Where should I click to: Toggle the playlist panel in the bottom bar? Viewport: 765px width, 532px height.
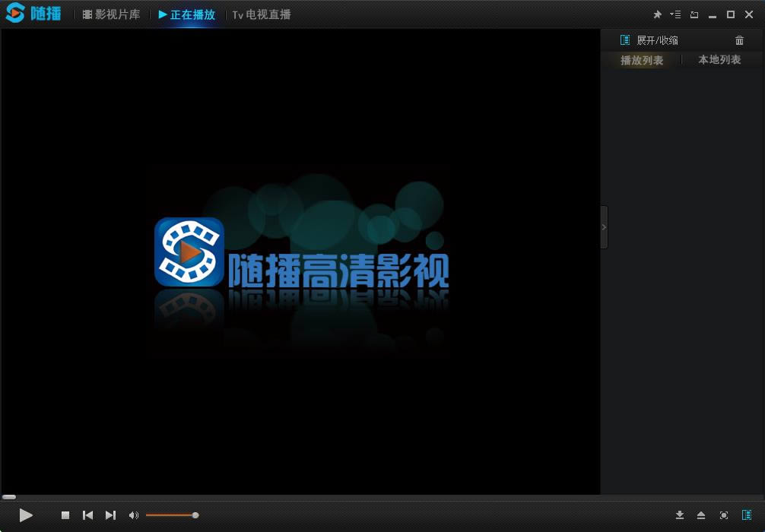747,515
